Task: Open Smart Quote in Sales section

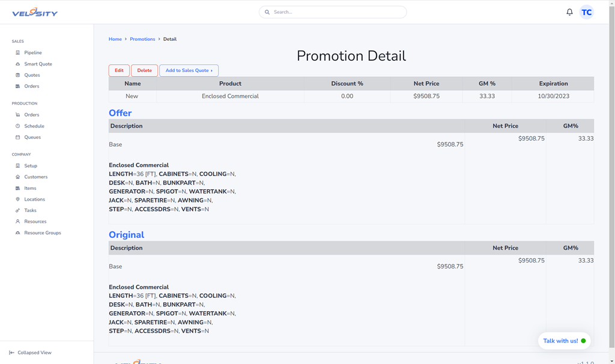Action: (38, 64)
